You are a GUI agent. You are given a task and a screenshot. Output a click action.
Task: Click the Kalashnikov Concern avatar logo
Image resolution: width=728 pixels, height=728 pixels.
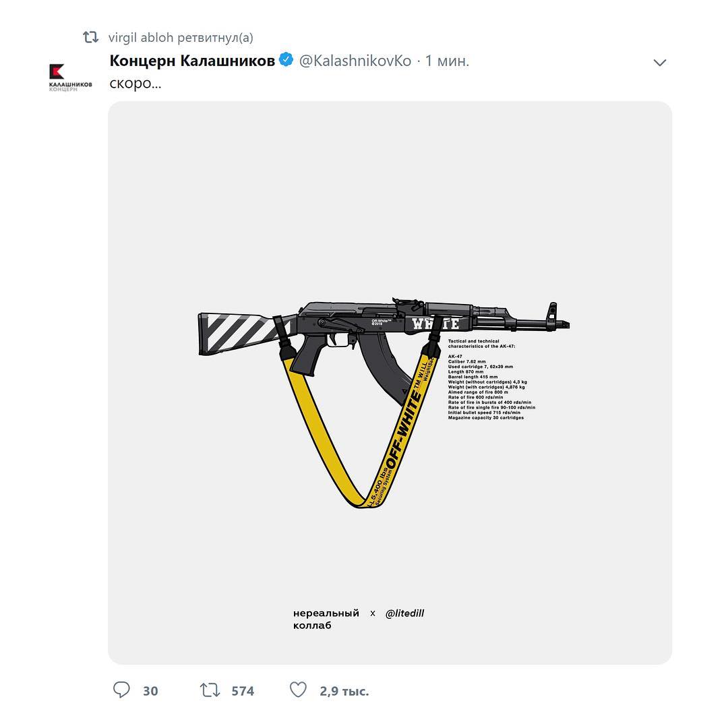tap(70, 77)
